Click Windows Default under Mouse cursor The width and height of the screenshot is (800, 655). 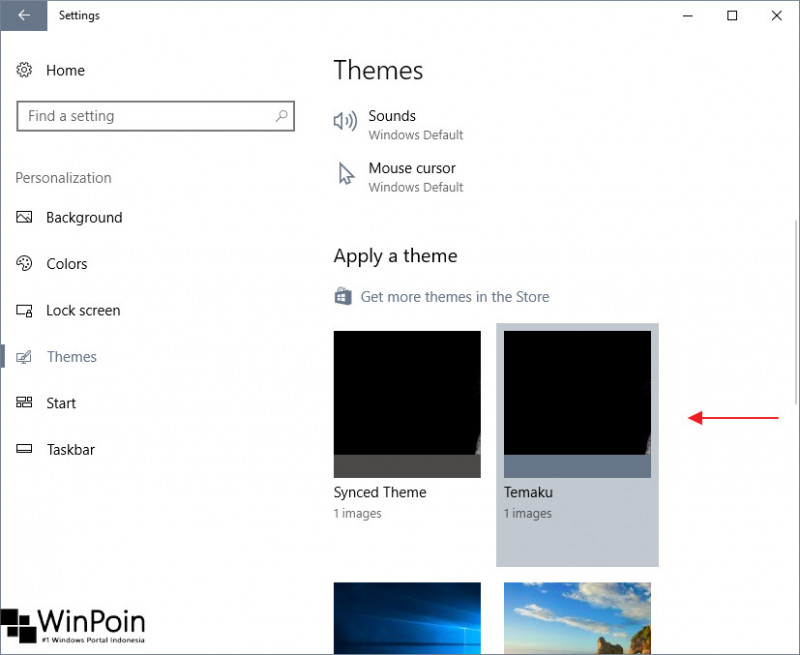[416, 187]
